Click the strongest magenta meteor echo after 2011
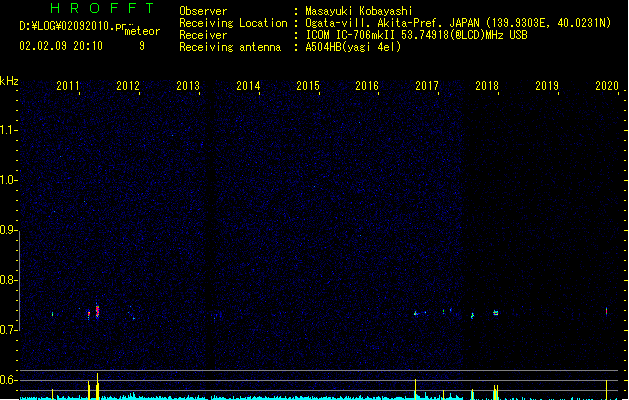Viewport: 629px width, 400px height. click(97, 311)
